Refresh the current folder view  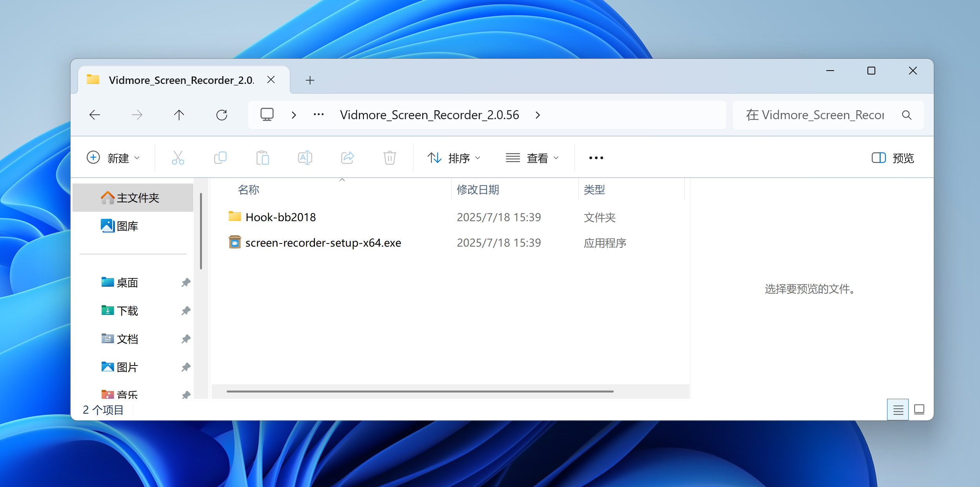[x=222, y=115]
